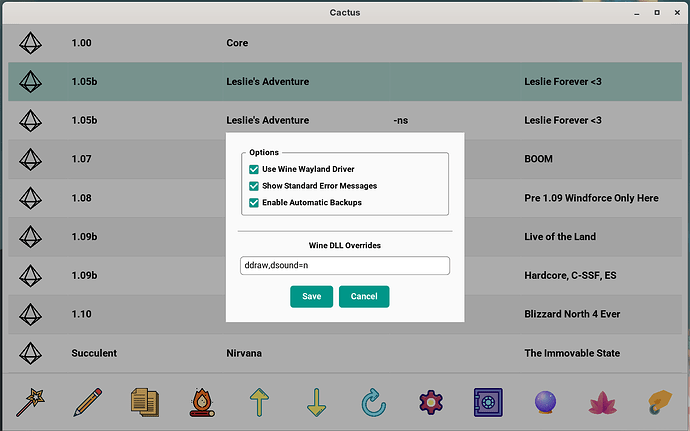Image resolution: width=690 pixels, height=431 pixels.
Task: Disable Enable Automatic Backups checkbox
Action: pos(254,203)
